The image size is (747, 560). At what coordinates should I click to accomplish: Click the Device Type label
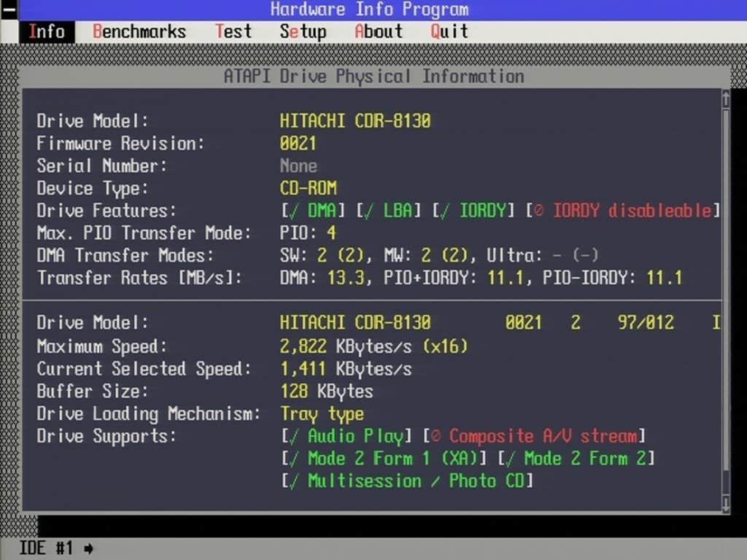point(93,188)
